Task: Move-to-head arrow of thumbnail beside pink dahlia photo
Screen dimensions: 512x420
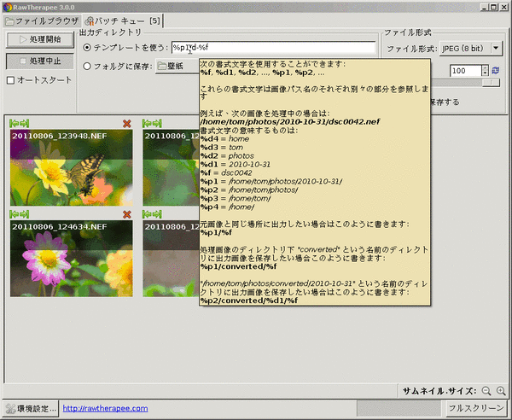Action: (x=147, y=214)
